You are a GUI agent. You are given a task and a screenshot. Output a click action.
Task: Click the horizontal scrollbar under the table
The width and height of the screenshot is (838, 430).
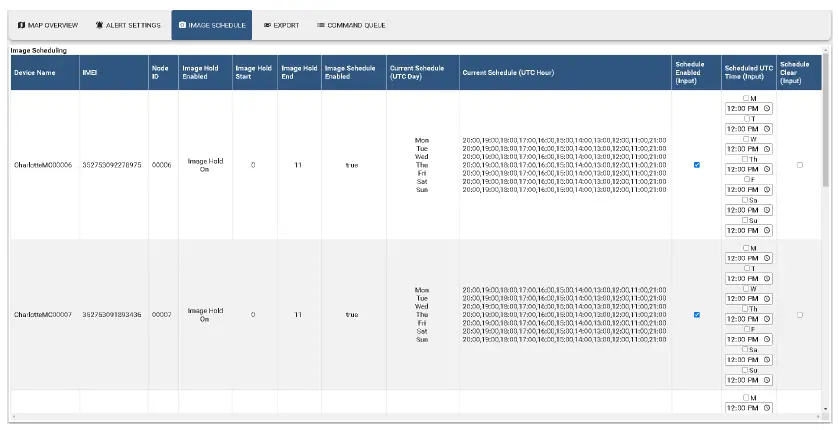point(417,416)
